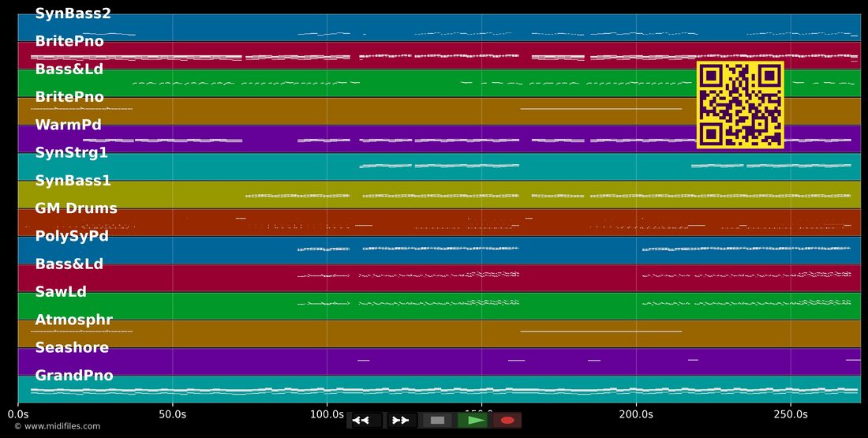Select the GM Drums track label

[76, 208]
